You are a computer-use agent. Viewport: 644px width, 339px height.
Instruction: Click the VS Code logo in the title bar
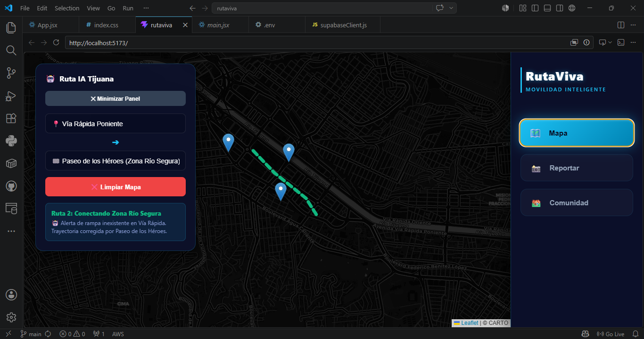tap(8, 8)
